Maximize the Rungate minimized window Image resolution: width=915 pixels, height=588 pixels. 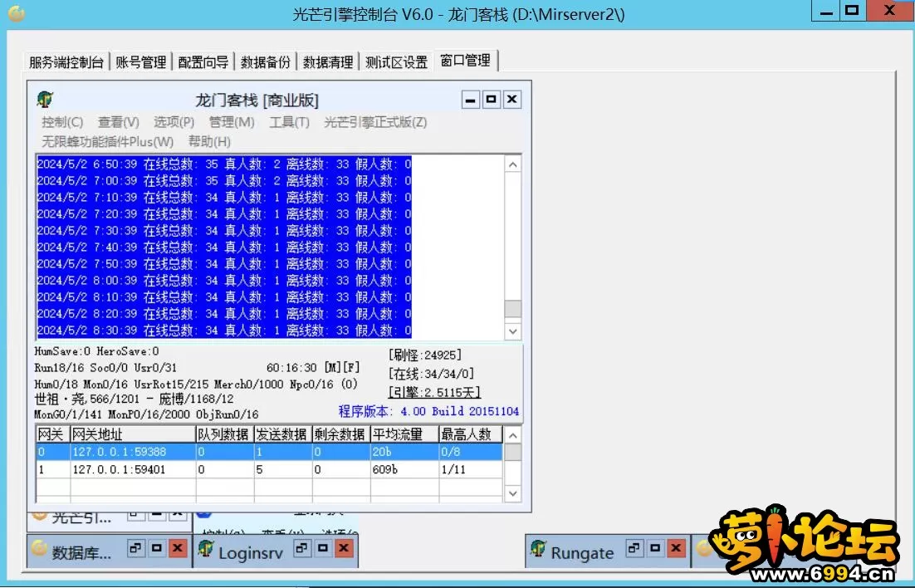tap(655, 548)
